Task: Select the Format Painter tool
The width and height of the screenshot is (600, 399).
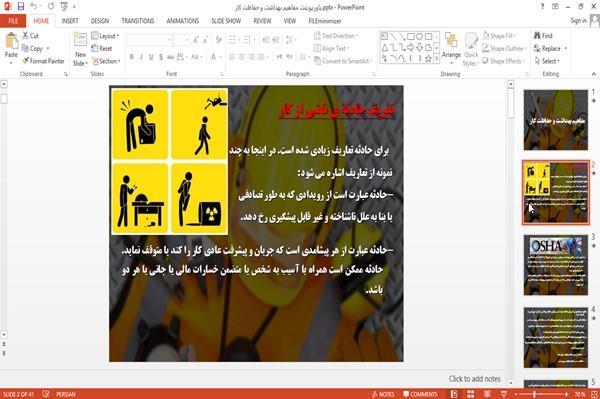Action: tap(43, 61)
